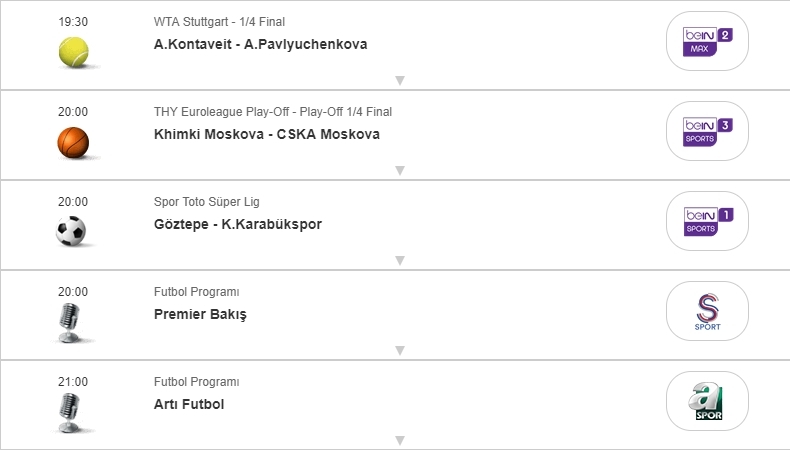Expand the Khimki - CSKA Moskova row arrow
This screenshot has width=790, height=450.
pos(399,170)
